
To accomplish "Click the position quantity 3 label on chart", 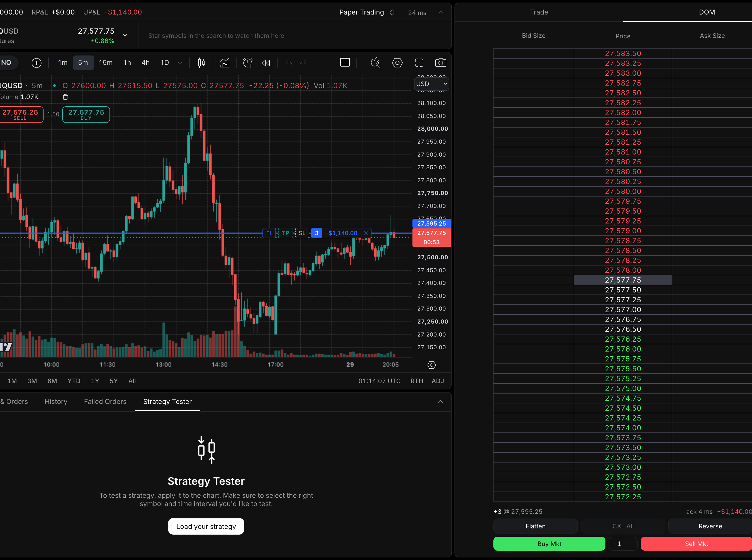I will click(317, 233).
